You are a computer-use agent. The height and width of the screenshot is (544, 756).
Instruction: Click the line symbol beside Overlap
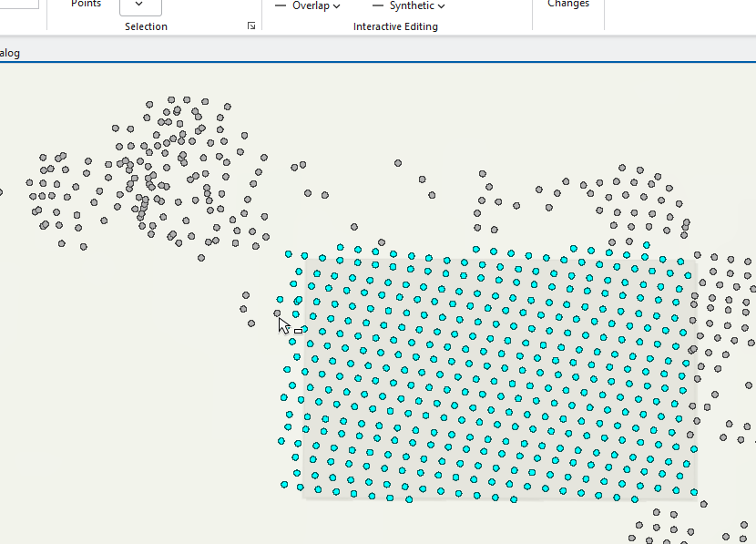pyautogui.click(x=281, y=5)
